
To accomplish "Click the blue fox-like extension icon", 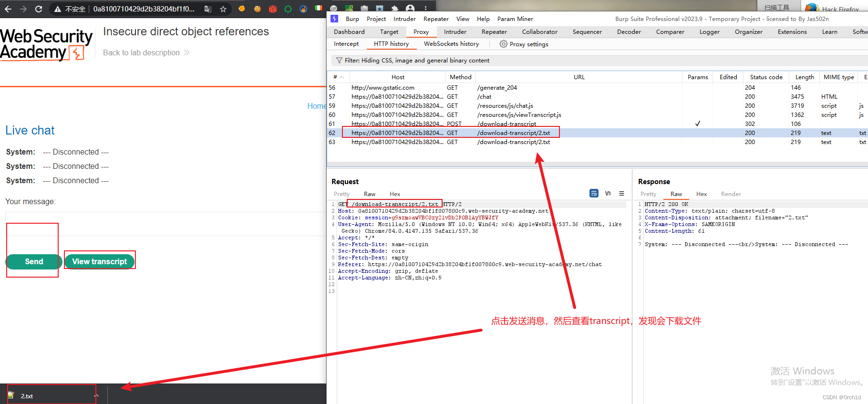I will pos(303,9).
